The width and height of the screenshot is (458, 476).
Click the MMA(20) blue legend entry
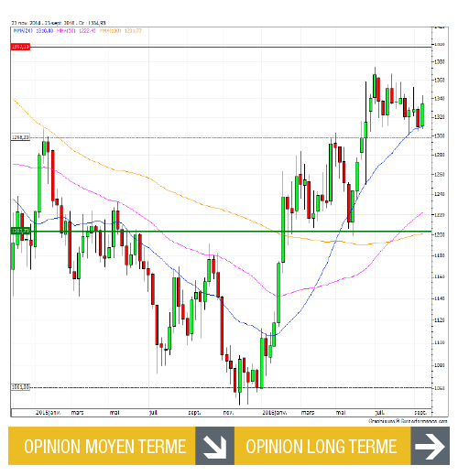point(33,31)
